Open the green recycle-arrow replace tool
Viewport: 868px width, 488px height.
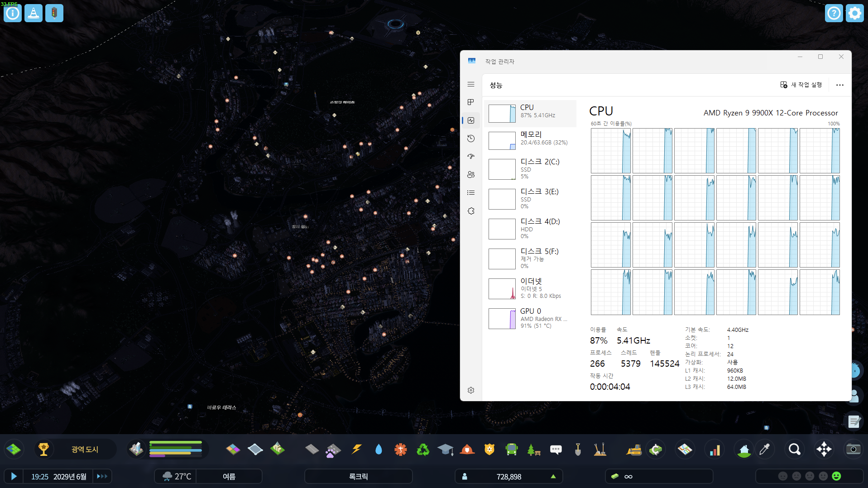(x=656, y=449)
